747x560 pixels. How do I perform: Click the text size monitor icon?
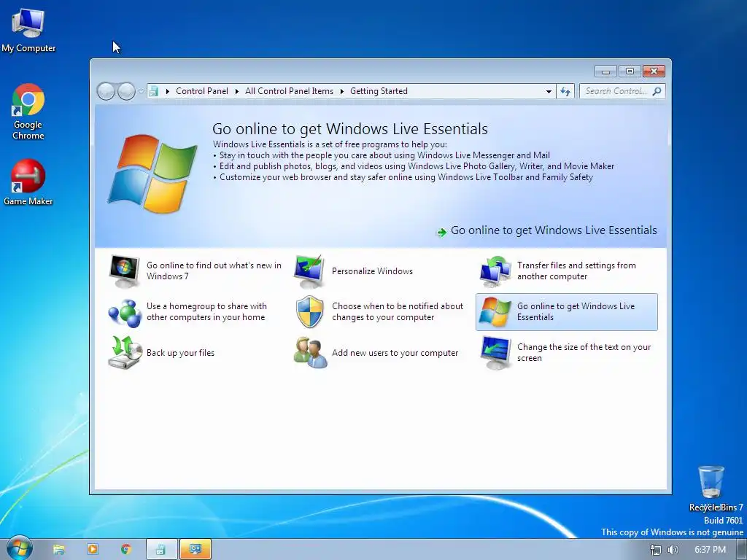495,353
